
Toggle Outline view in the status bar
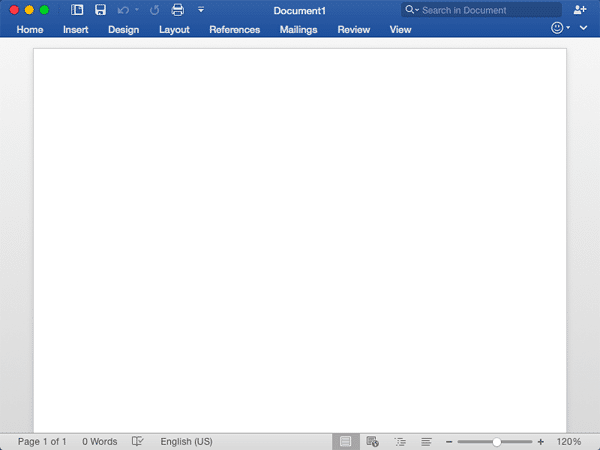[x=400, y=441]
